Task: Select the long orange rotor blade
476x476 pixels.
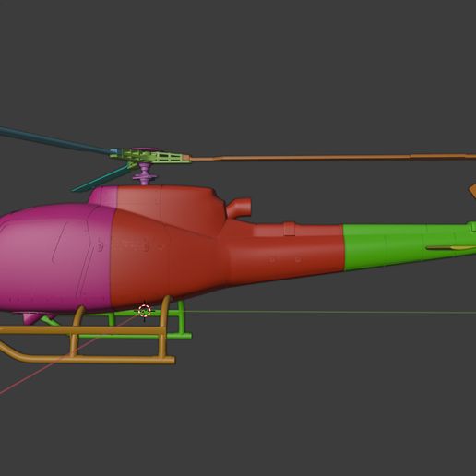Action: (332, 158)
